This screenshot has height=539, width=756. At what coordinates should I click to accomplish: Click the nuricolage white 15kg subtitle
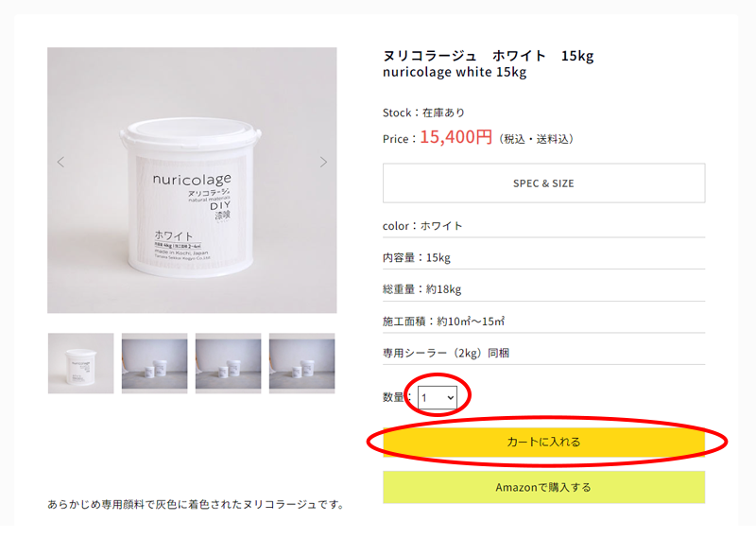(455, 73)
